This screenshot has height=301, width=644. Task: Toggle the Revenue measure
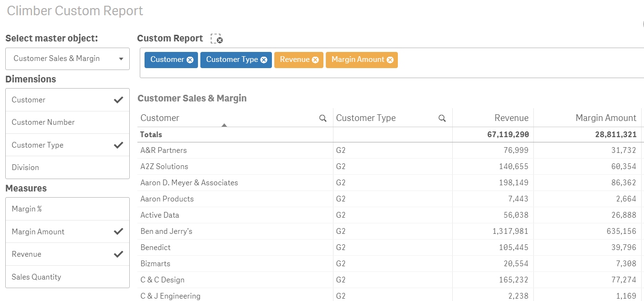(x=67, y=254)
